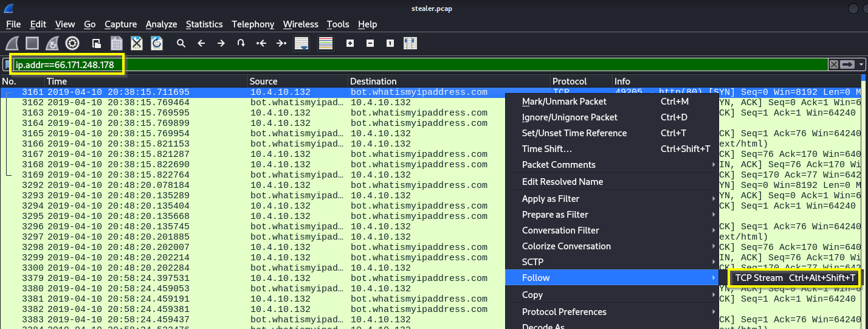Click resize columns toolbar icon
This screenshot has width=868, height=329.
(410, 43)
